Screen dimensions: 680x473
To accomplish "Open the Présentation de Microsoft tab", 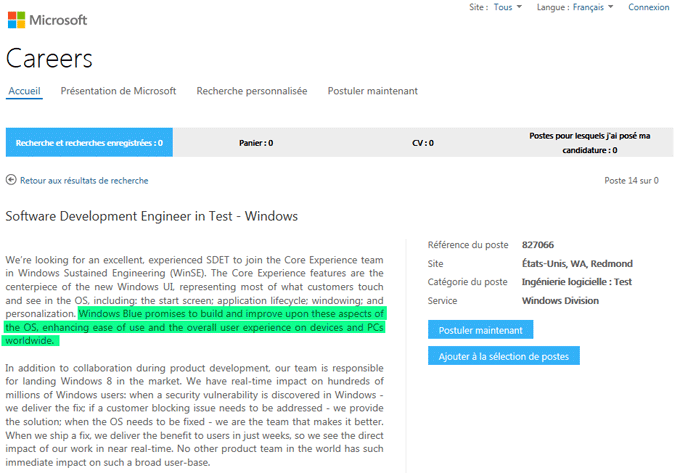I will 118,91.
